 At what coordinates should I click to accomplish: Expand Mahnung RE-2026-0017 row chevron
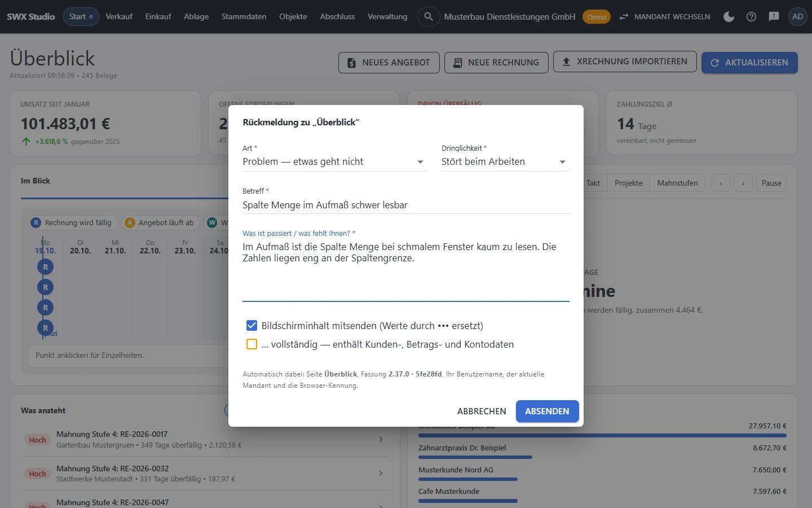[x=381, y=439]
